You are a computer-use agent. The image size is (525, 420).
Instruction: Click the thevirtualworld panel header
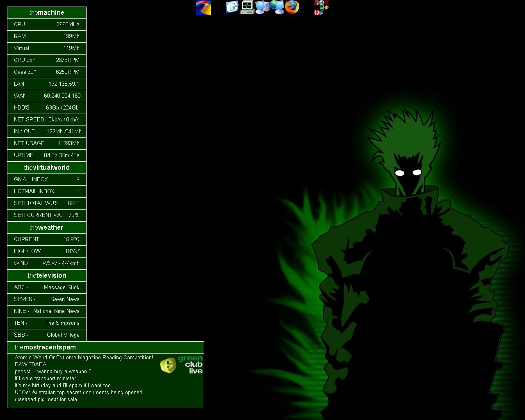[x=47, y=168]
